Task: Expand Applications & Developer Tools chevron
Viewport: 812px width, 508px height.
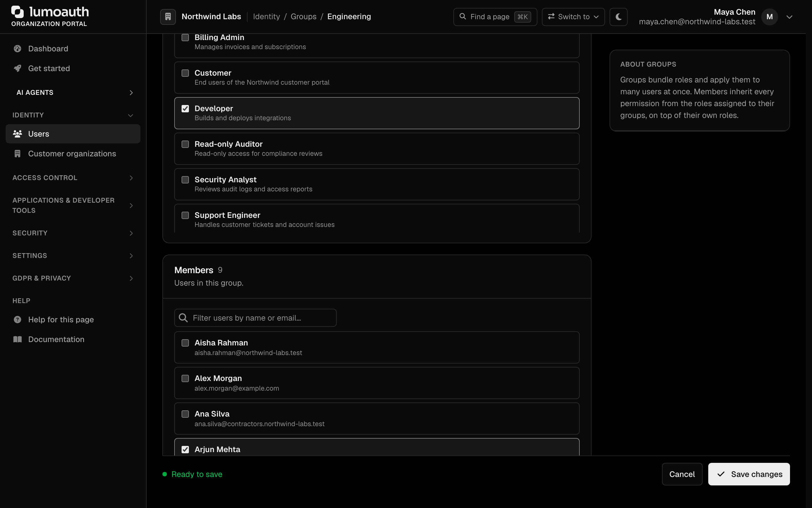Action: click(131, 205)
